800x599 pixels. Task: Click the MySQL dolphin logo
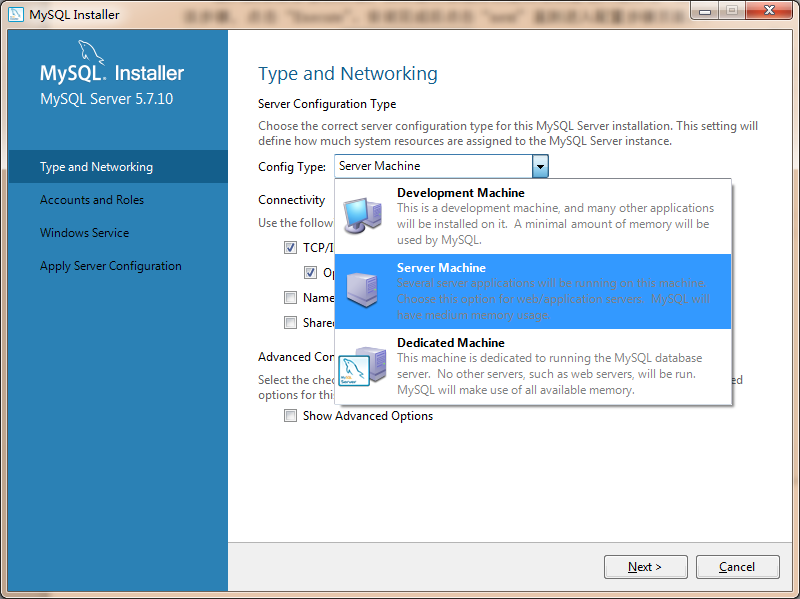pos(90,53)
